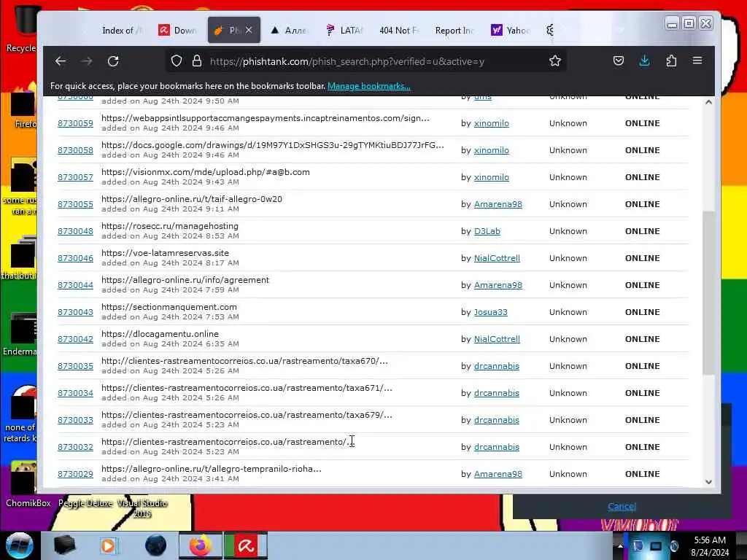Screen dimensions: 747x560
Task: Switch to the 404 Not Found tab
Action: click(399, 31)
